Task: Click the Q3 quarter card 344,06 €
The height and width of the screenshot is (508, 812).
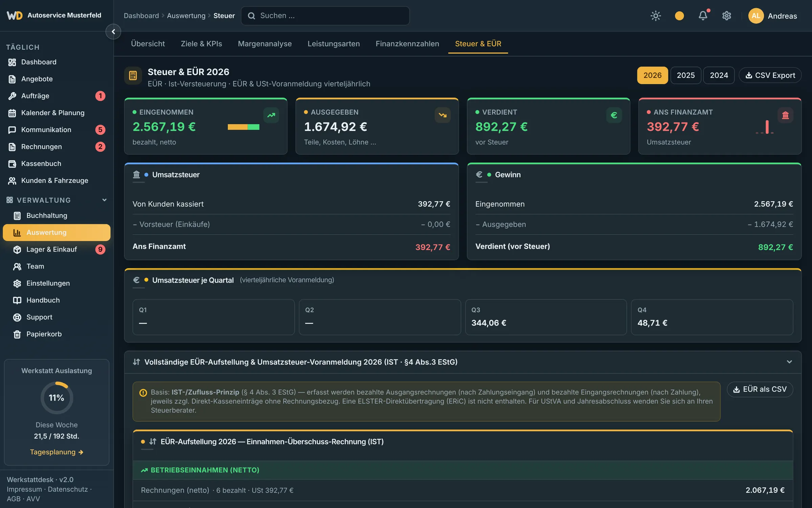Action: [546, 317]
